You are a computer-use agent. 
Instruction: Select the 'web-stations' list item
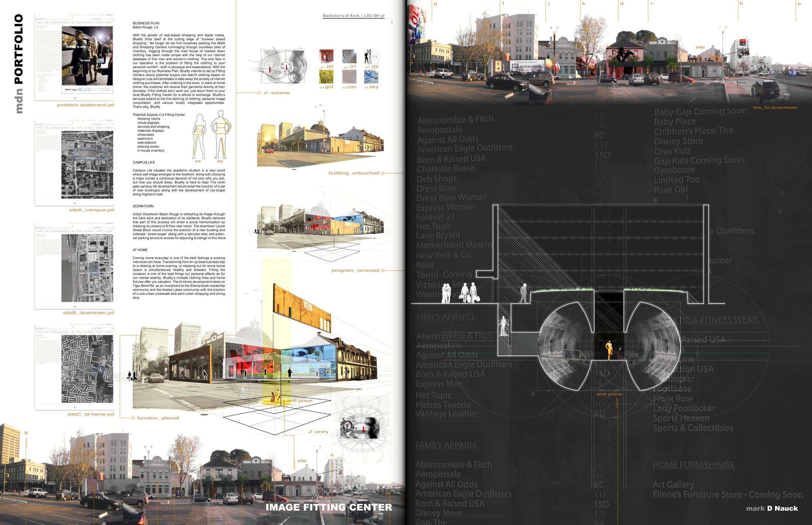click(x=147, y=143)
